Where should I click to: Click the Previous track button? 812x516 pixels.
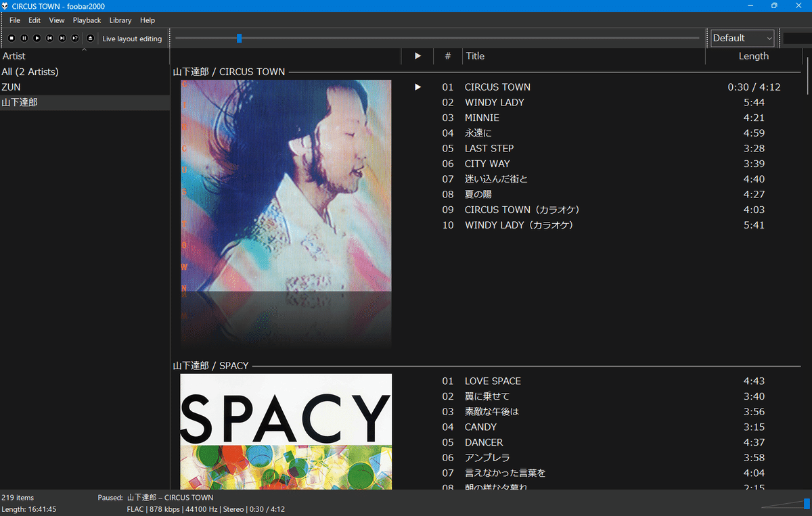pos(49,39)
